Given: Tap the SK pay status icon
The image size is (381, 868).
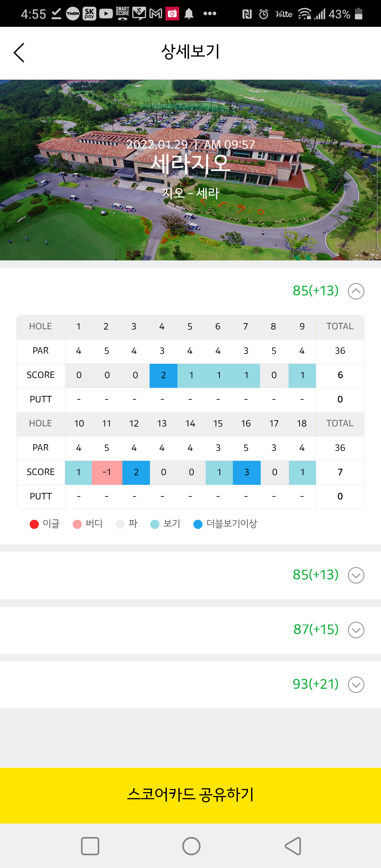Looking at the screenshot, I should point(89,14).
